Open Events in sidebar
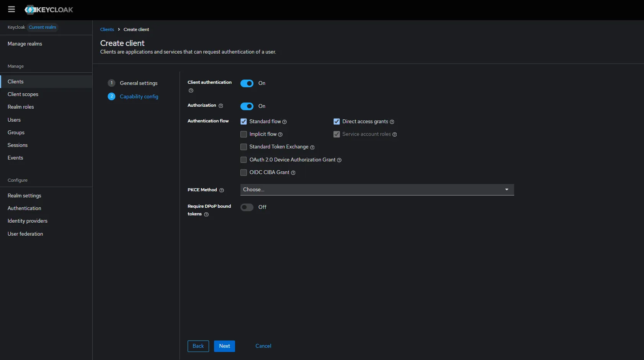 tap(46, 158)
